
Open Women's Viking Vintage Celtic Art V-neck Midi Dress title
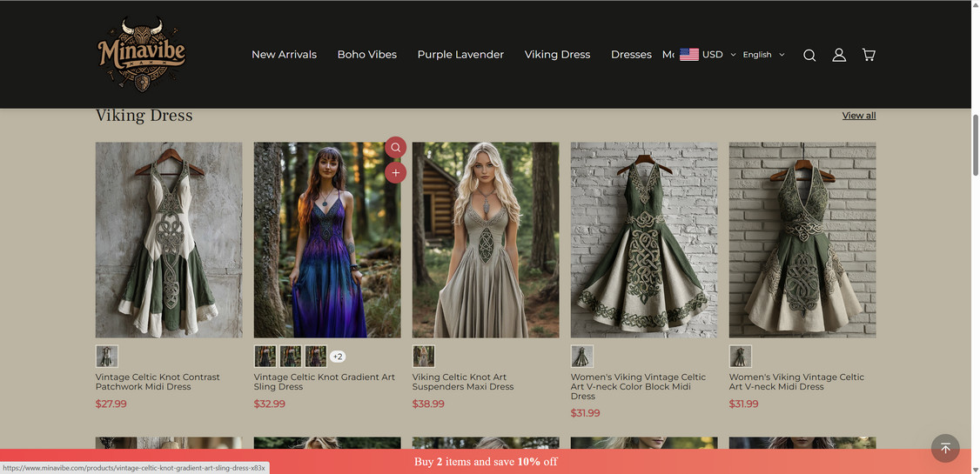tap(797, 382)
